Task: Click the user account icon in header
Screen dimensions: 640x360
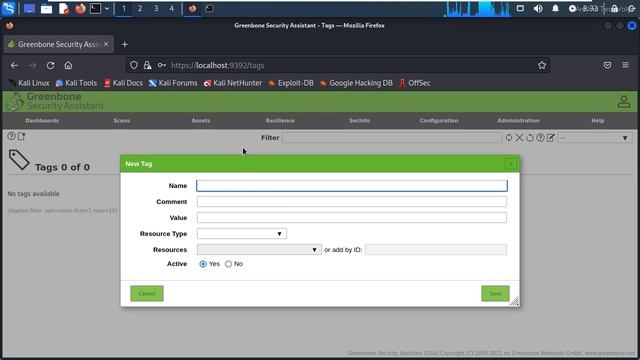Action: click(624, 102)
